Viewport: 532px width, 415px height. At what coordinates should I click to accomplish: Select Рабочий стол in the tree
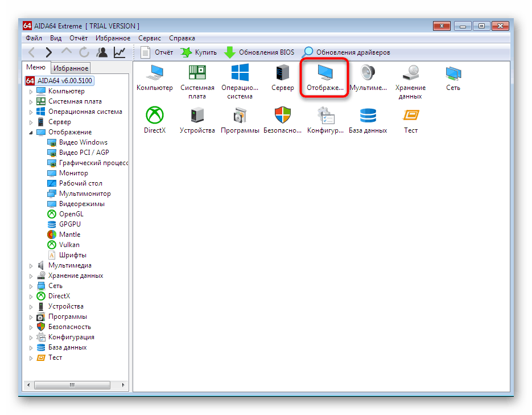(75, 183)
